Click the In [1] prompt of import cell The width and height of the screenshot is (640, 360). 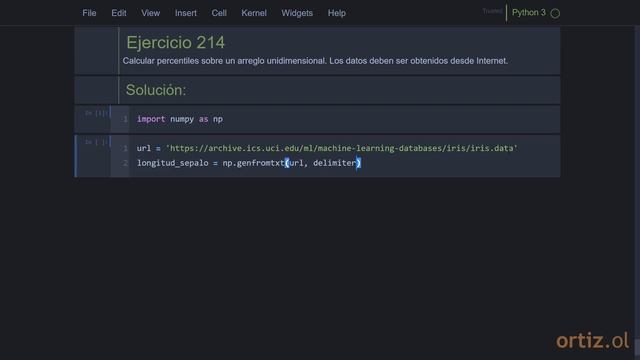(x=96, y=113)
